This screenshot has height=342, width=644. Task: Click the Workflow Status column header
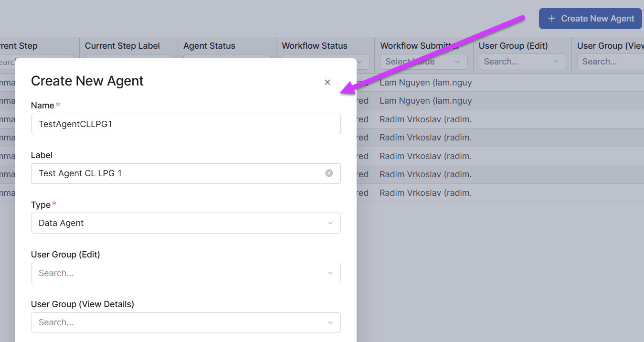(x=315, y=46)
